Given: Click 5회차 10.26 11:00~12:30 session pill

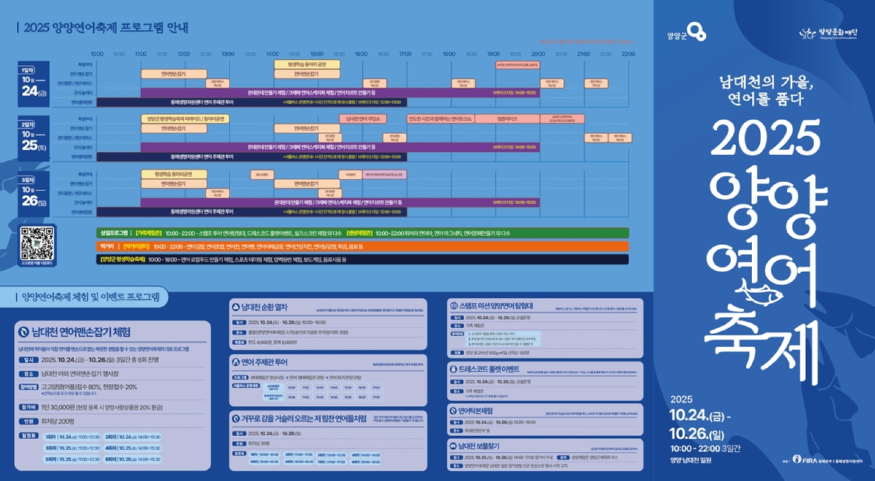Looking at the screenshot, I should 72,459.
